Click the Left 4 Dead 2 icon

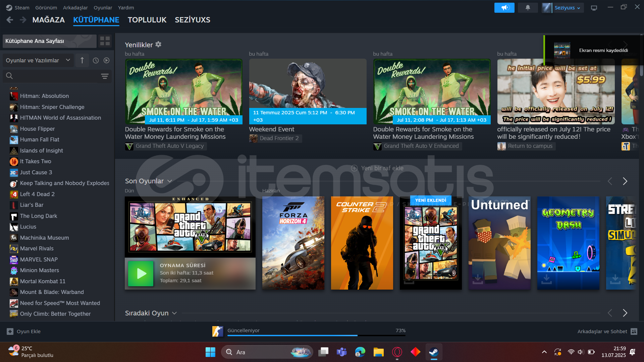[x=14, y=194]
